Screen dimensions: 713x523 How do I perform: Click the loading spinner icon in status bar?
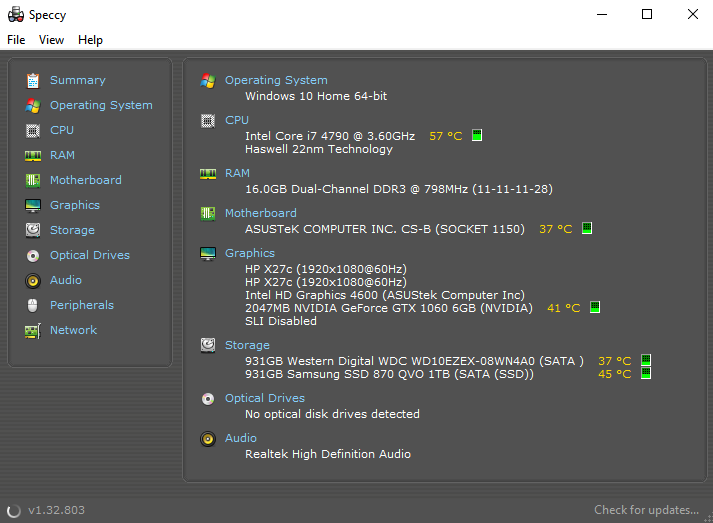click(14, 511)
